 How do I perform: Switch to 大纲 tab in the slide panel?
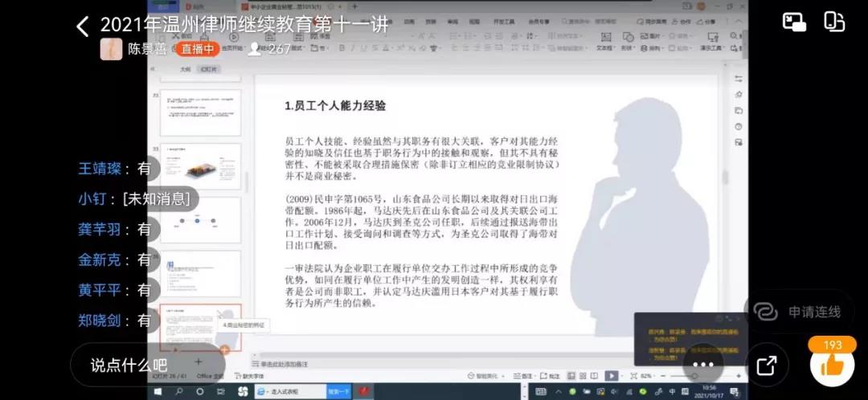pos(186,70)
